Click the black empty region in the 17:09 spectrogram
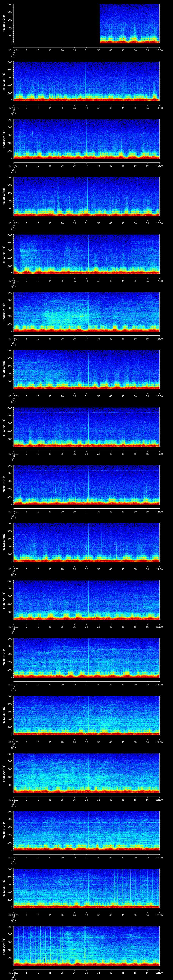 pyautogui.click(x=56, y=24)
